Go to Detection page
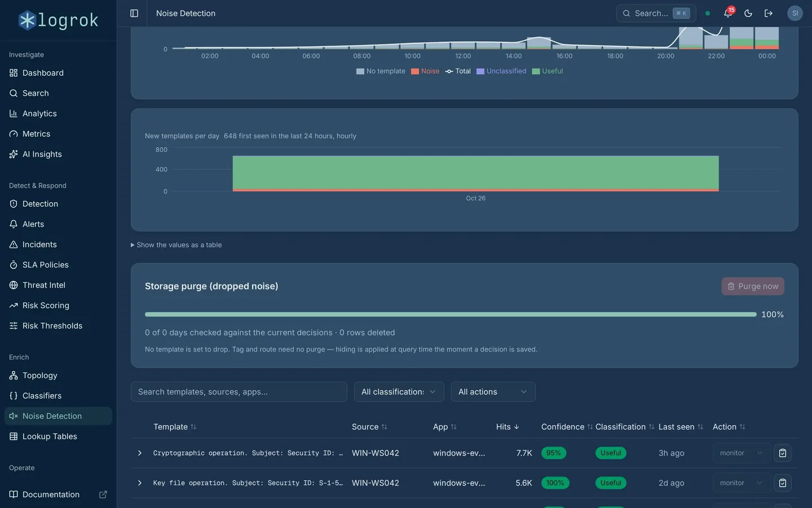This screenshot has width=812, height=508. pyautogui.click(x=58, y=204)
